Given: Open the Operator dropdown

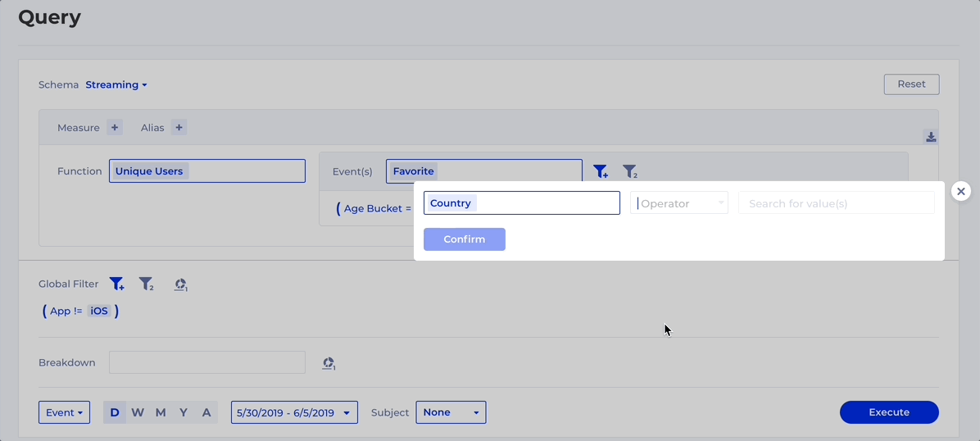Looking at the screenshot, I should [x=678, y=203].
